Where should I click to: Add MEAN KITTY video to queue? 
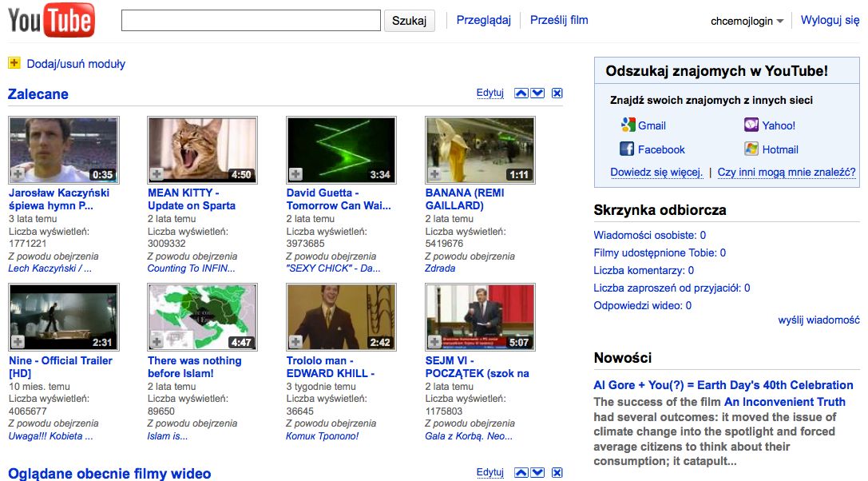tap(157, 174)
